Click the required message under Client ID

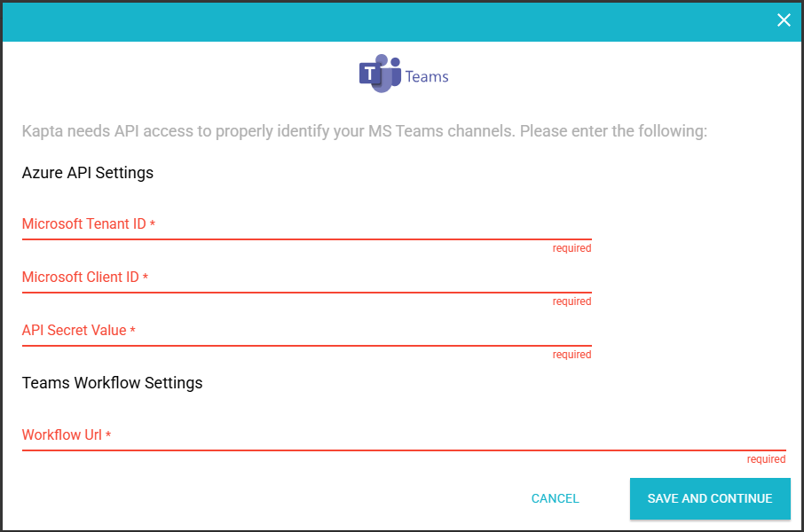click(571, 301)
